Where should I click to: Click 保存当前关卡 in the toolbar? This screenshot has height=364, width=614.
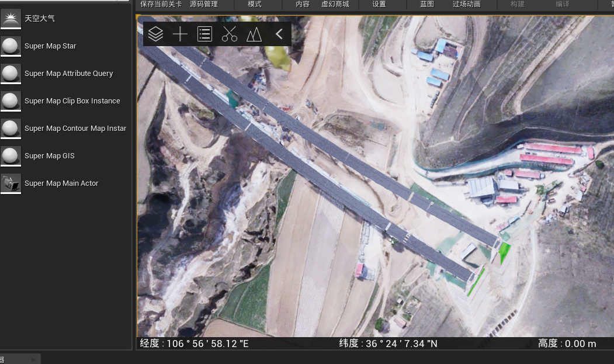tap(161, 4)
